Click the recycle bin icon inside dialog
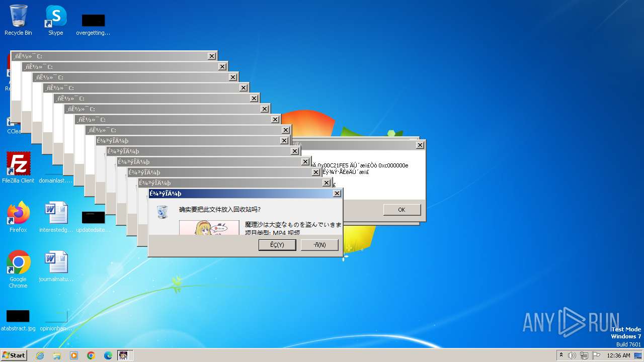This screenshot has width=644, height=362. point(162,212)
